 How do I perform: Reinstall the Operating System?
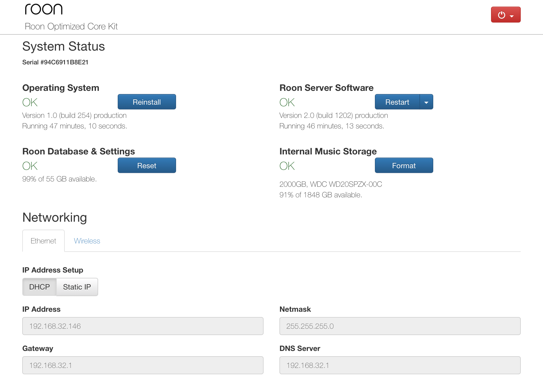pos(147,102)
